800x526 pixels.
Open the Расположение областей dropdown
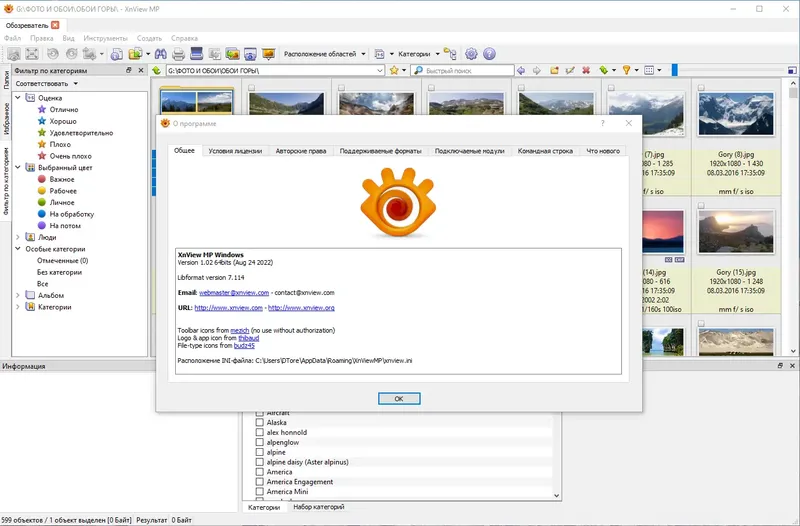pos(324,54)
